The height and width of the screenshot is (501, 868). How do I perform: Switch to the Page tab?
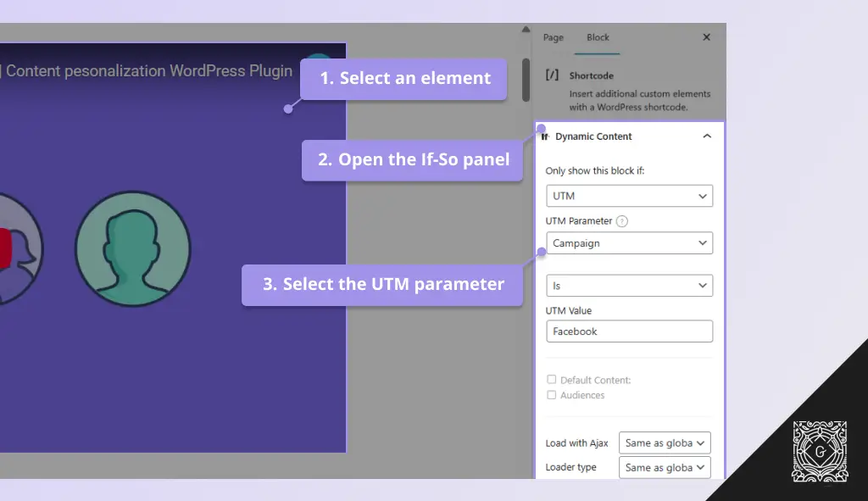coord(554,37)
